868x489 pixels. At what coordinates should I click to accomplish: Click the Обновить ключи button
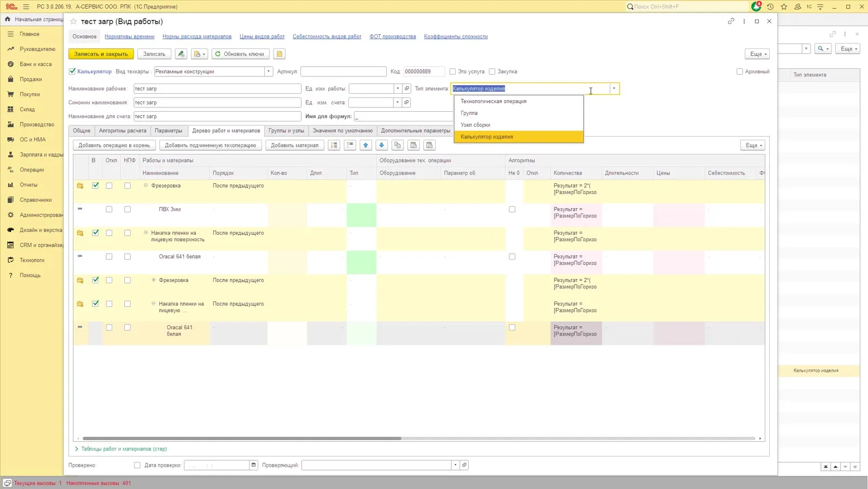[240, 54]
